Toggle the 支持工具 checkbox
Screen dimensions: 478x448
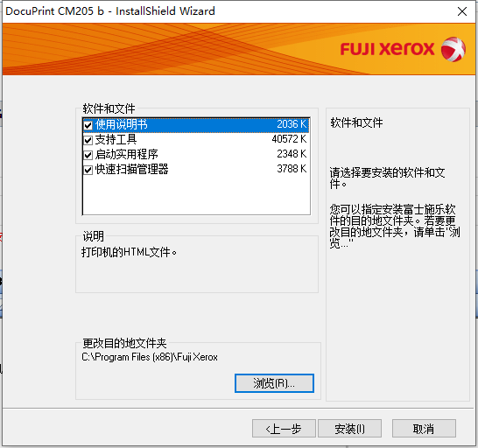pyautogui.click(x=88, y=140)
